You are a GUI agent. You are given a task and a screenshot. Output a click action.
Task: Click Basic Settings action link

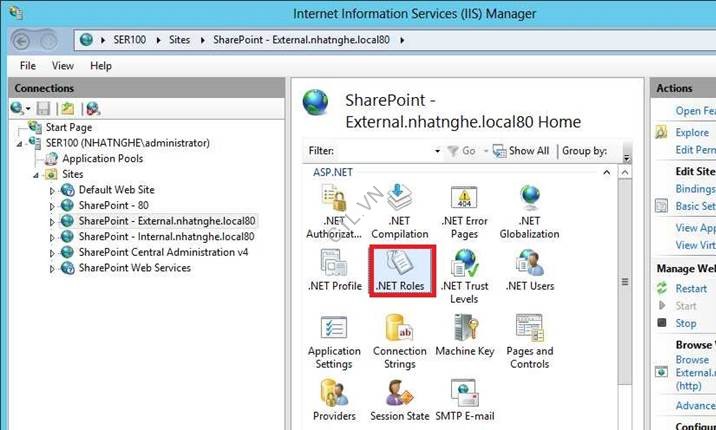click(695, 206)
